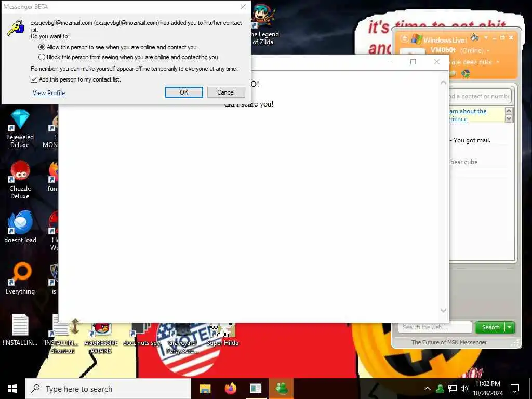Open the !INSTALLIN... text file icon
Screen dimensions: 532x399
[x=20, y=330]
